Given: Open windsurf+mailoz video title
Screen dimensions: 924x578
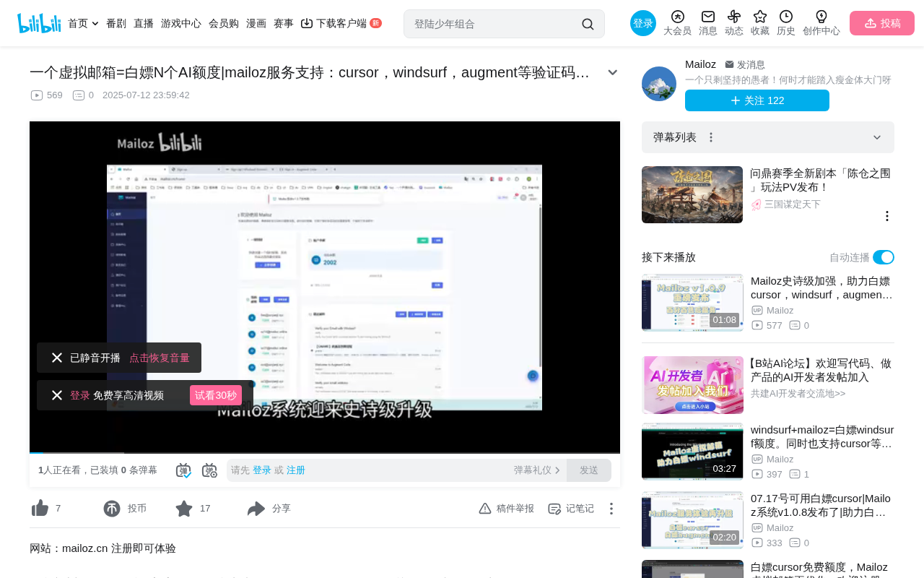Looking at the screenshot, I should pyautogui.click(x=822, y=436).
